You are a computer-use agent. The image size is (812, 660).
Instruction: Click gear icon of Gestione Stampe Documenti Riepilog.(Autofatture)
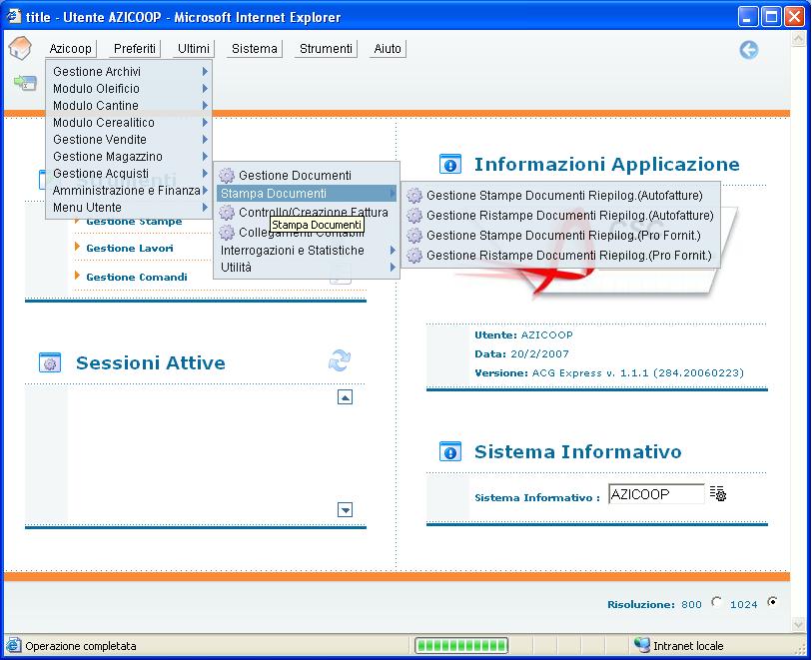tap(413, 195)
